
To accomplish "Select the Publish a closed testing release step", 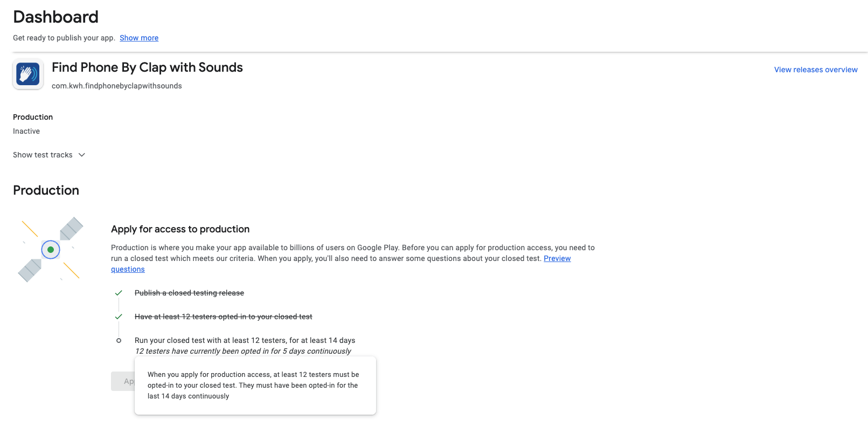I will coord(189,293).
